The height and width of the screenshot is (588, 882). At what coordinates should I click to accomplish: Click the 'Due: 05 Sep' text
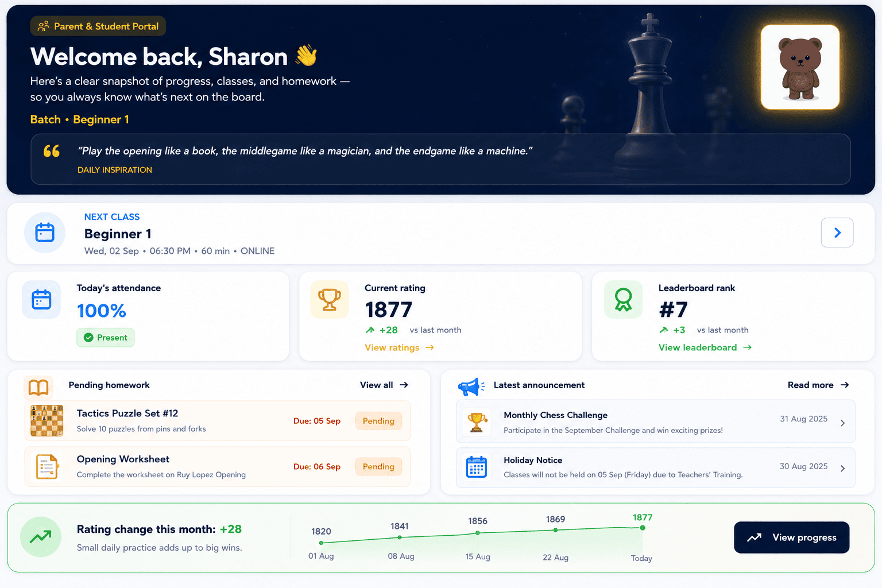[x=317, y=421]
